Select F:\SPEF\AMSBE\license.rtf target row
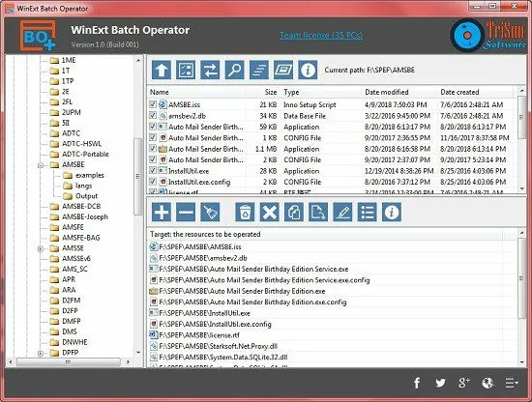 pyautogui.click(x=326, y=335)
